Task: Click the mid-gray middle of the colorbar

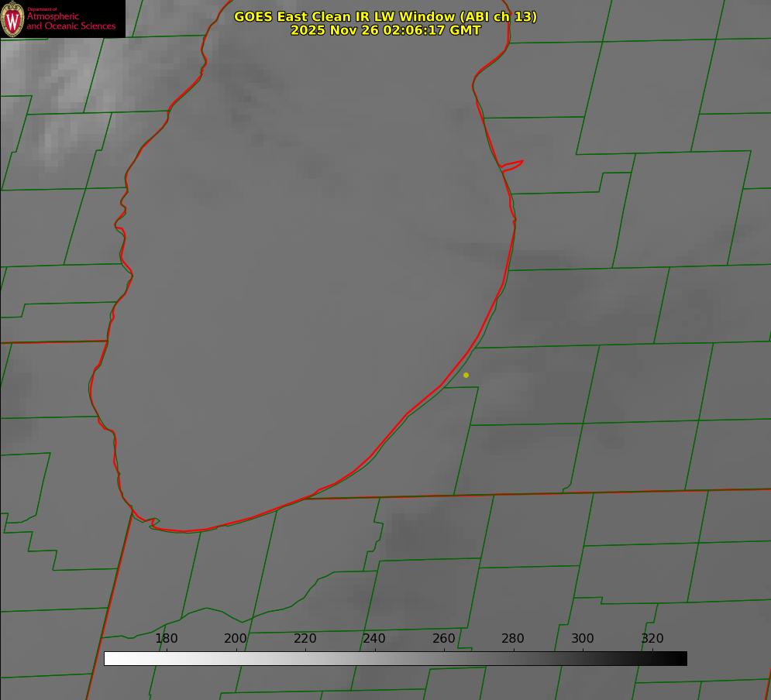Action: [395, 658]
